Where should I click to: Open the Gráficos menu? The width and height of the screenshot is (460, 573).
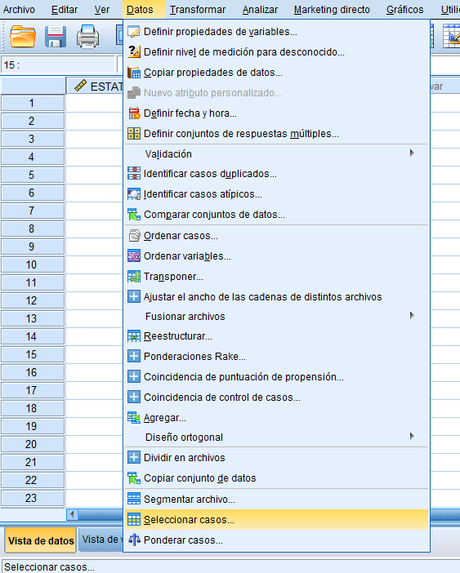click(405, 10)
